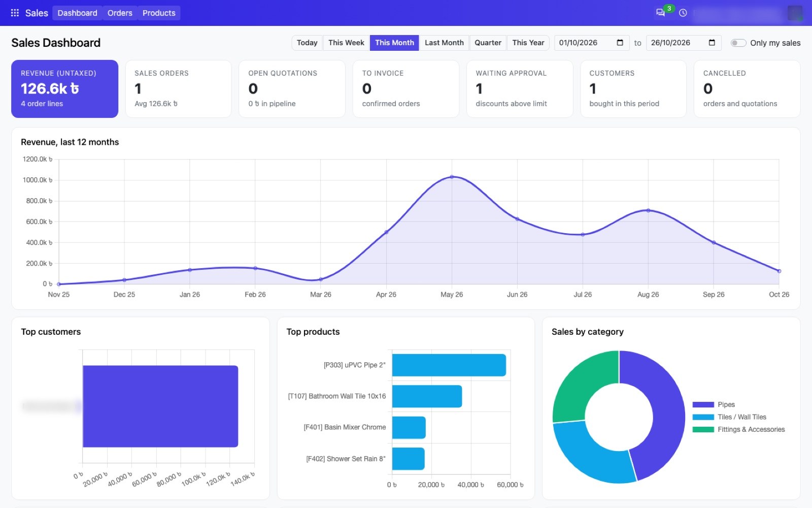Click the start date field 01/10/2026

592,43
